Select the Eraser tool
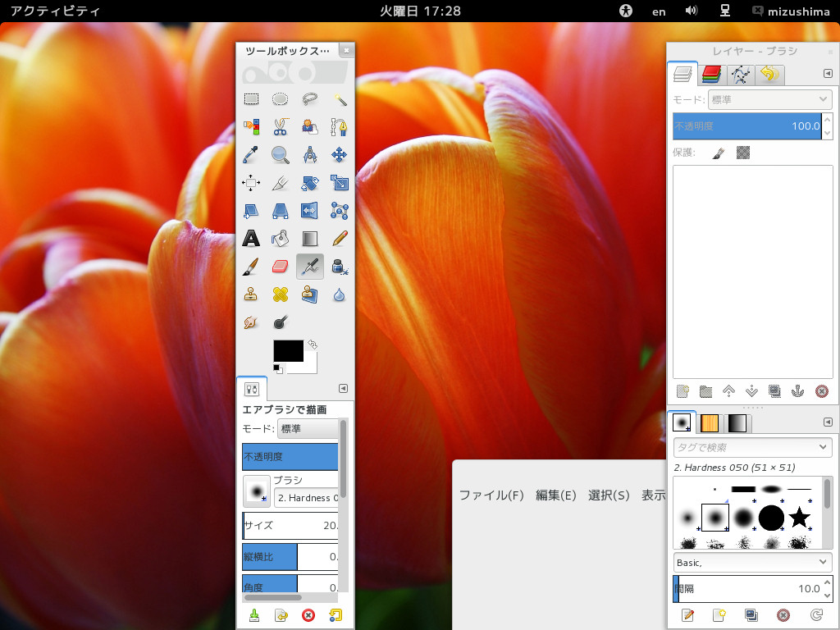The height and width of the screenshot is (630, 840). (281, 266)
